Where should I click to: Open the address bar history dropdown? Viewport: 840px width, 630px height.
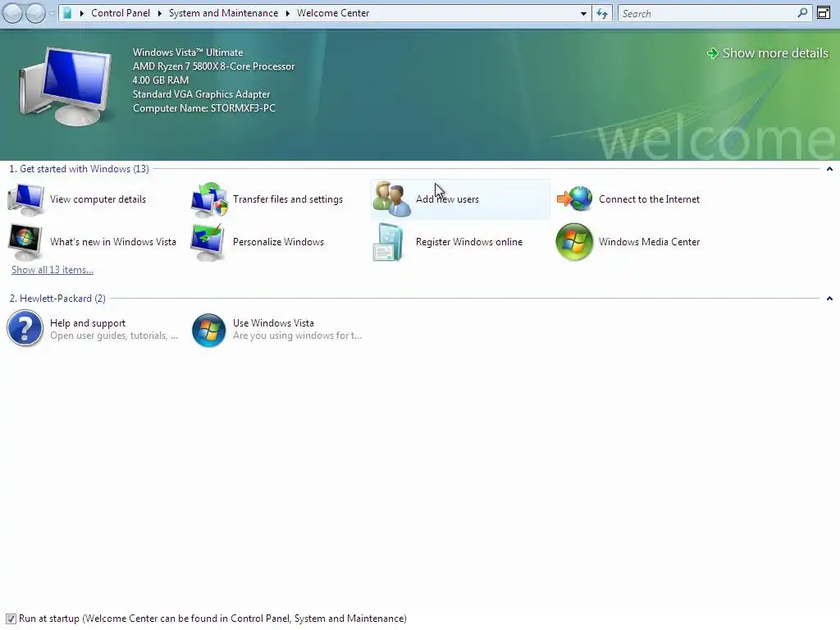(583, 13)
